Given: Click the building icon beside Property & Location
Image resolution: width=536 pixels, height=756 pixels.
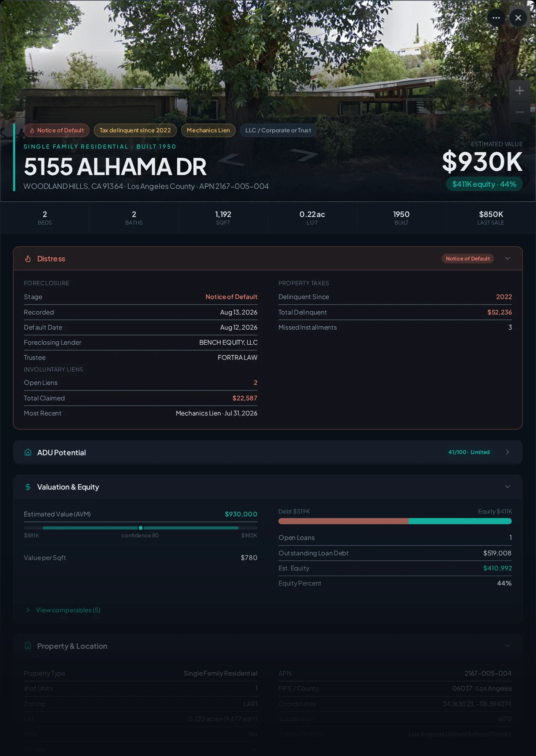Looking at the screenshot, I should click(28, 646).
